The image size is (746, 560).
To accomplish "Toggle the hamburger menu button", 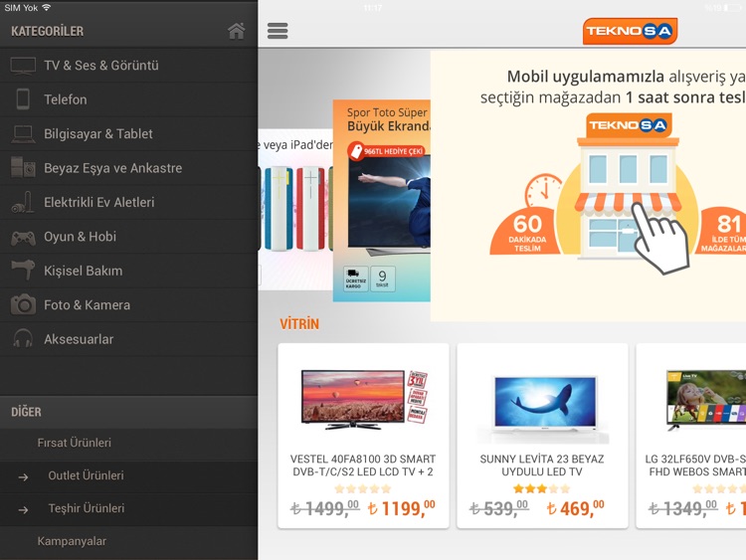I will 278,31.
